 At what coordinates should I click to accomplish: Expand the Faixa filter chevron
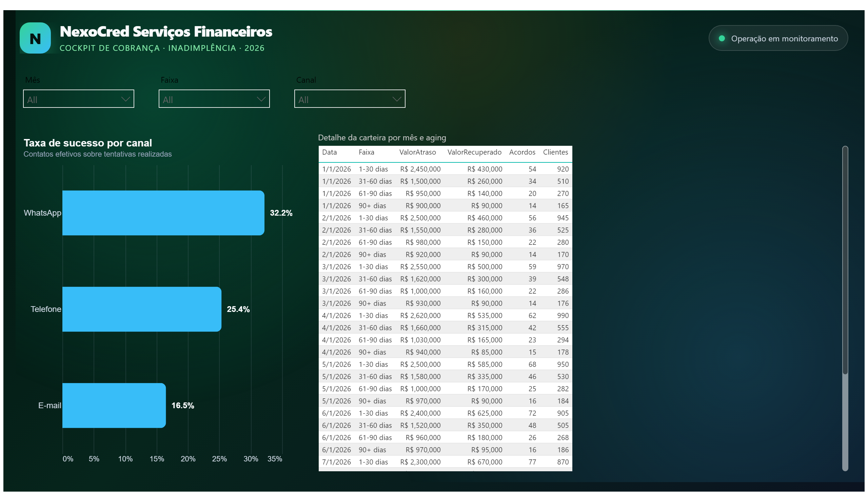click(261, 99)
